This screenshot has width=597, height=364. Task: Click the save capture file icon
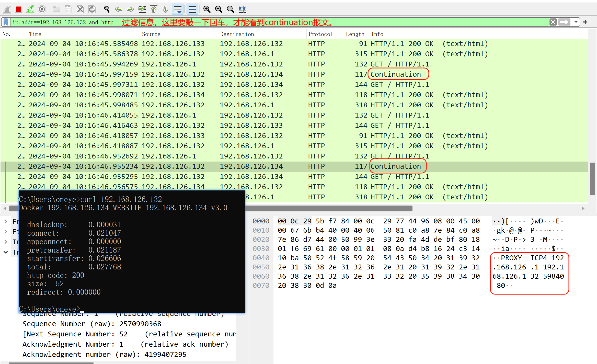[x=69, y=7]
